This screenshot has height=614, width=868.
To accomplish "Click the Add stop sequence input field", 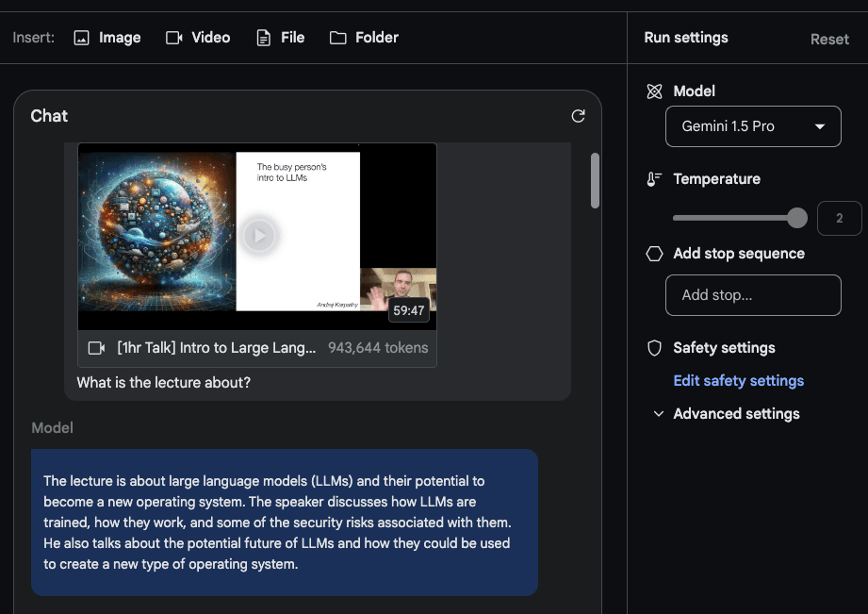I will tap(752, 295).
